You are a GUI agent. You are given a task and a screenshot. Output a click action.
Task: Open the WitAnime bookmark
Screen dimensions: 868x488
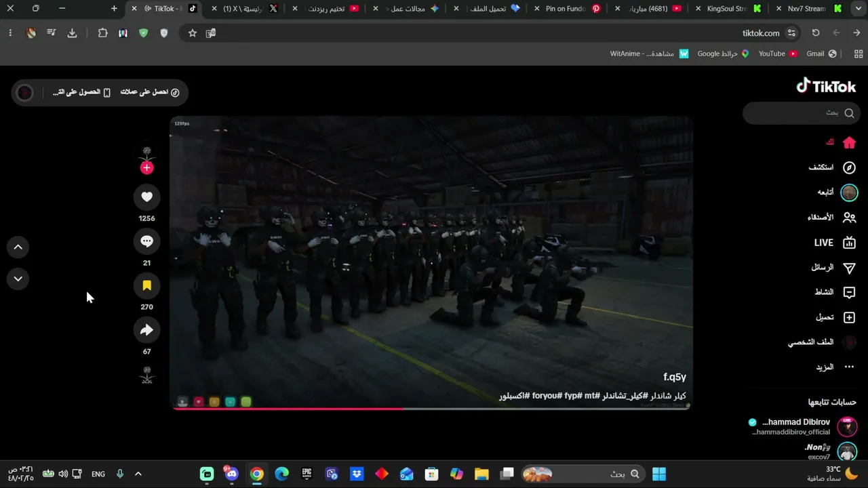point(650,54)
